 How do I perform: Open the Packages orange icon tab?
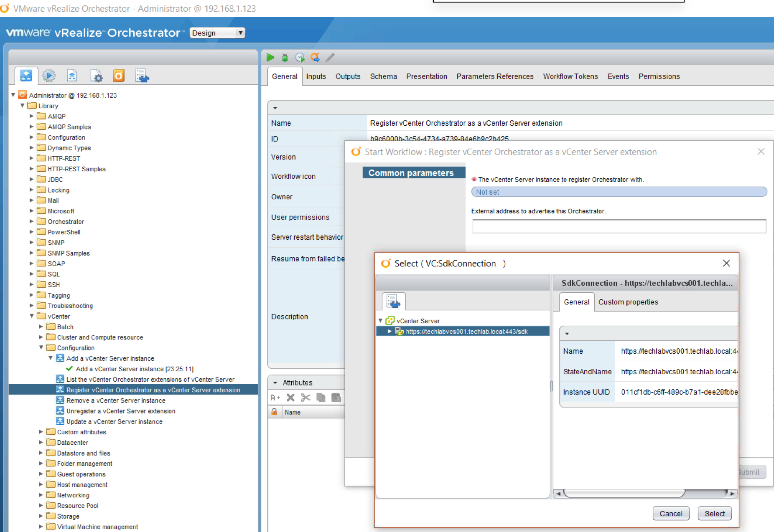click(x=119, y=76)
